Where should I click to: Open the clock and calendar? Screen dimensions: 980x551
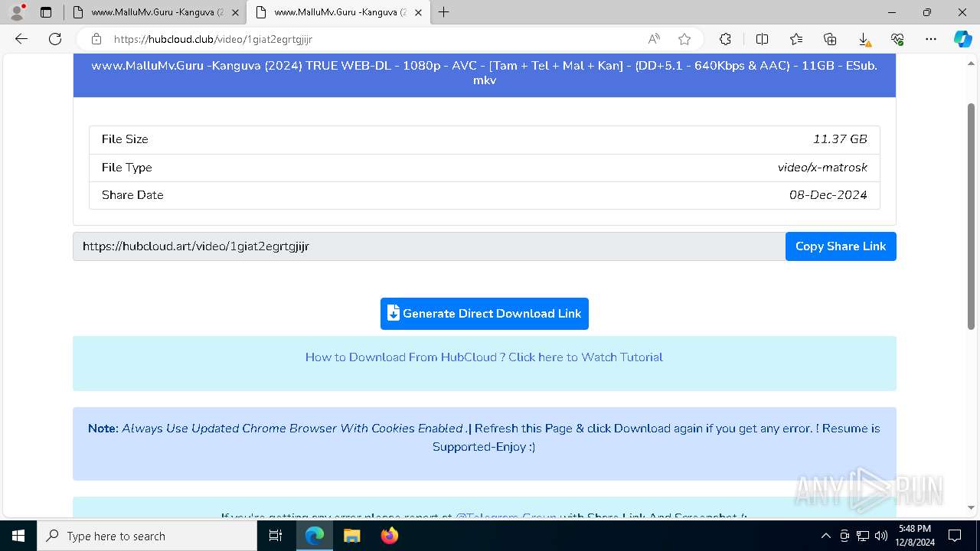tap(915, 536)
